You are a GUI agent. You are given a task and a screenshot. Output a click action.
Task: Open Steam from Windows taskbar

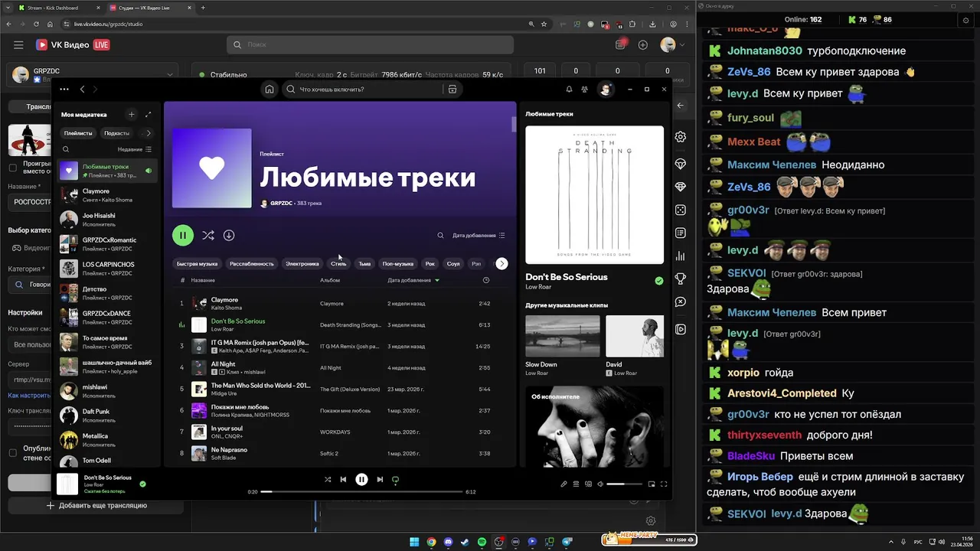point(465,542)
